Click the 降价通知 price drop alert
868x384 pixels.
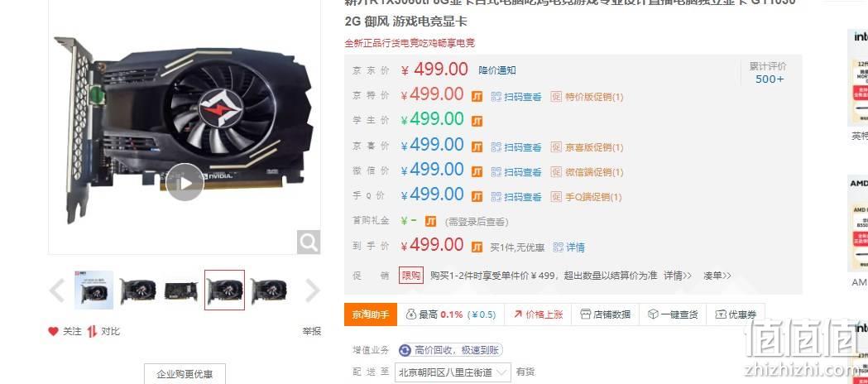[497, 70]
